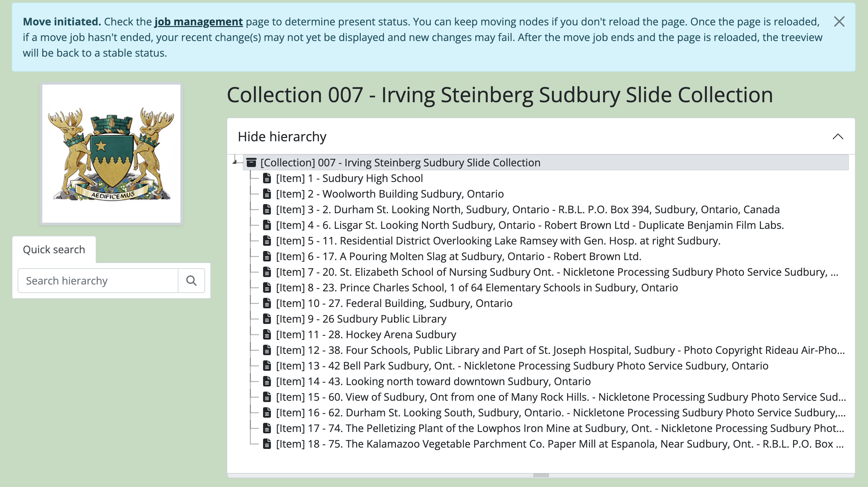The image size is (868, 487).
Task: Type in the Search hierarchy field
Action: [x=98, y=281]
